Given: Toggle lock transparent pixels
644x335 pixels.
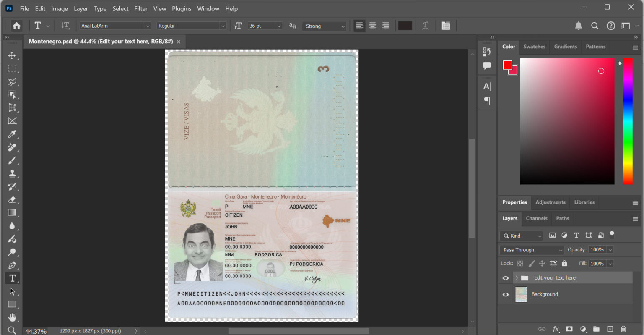Looking at the screenshot, I should tap(520, 264).
